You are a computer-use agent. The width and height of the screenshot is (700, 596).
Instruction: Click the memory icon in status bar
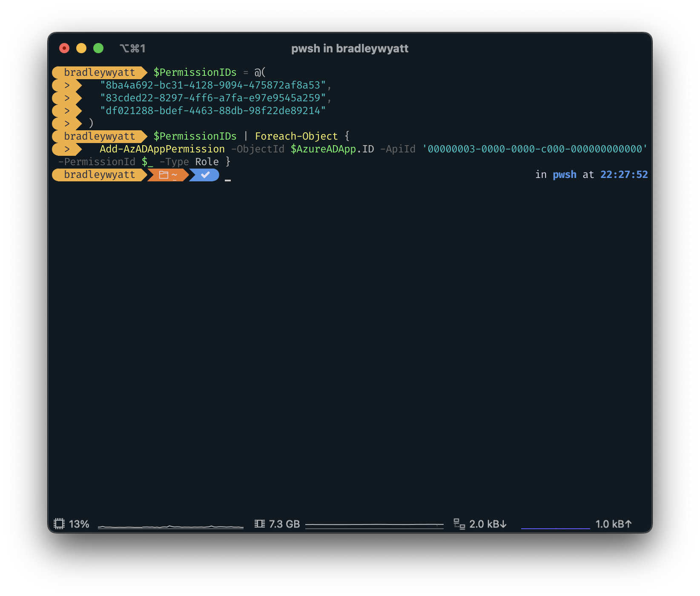[260, 524]
